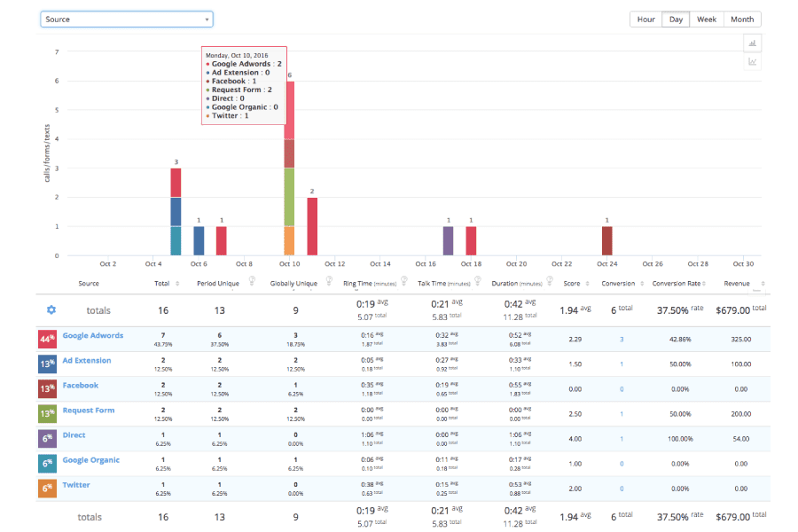
Task: Sort table by Conversion Rate column
Action: [677, 284]
